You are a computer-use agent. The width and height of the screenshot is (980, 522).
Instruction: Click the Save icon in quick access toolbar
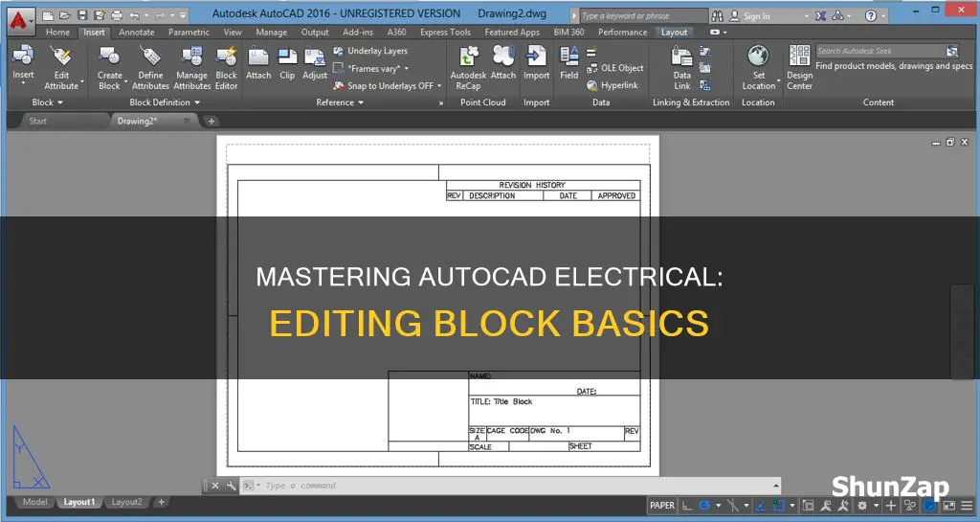(82, 15)
